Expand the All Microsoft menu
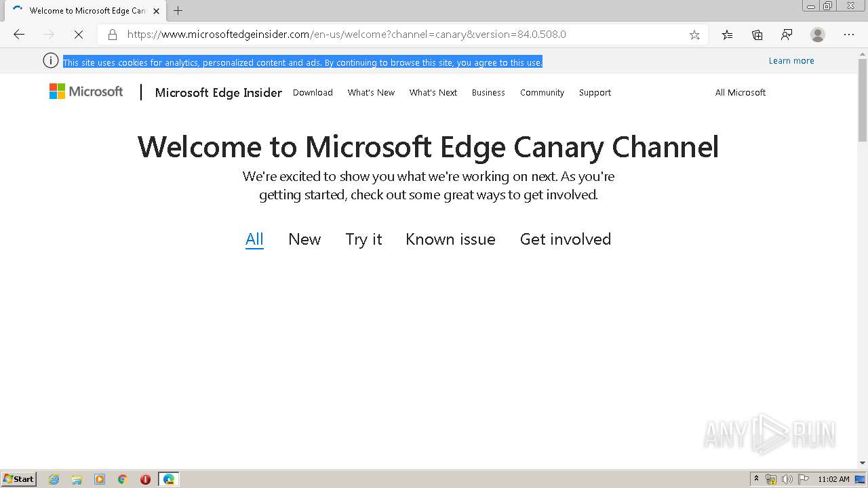 [x=740, y=93]
